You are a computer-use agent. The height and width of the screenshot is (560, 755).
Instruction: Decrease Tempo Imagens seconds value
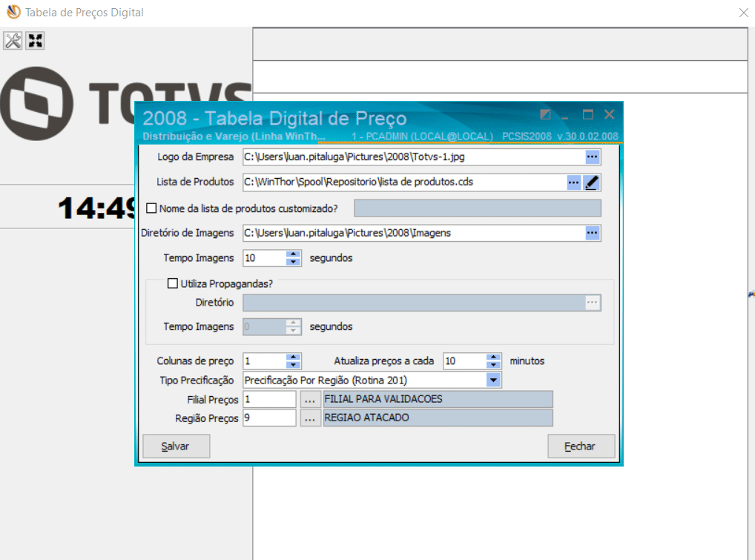pos(293,262)
